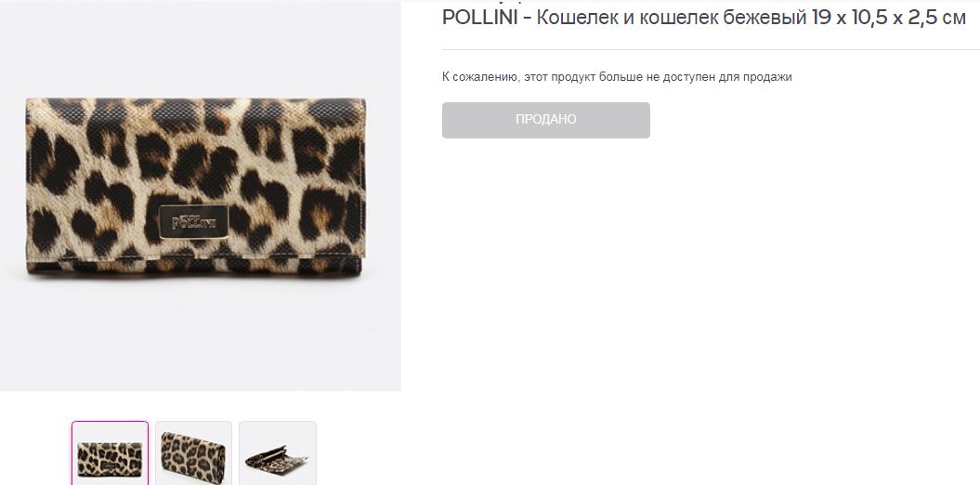The image size is (980, 485).
Task: Click the words К сожалению in the notice
Action: click(479, 77)
